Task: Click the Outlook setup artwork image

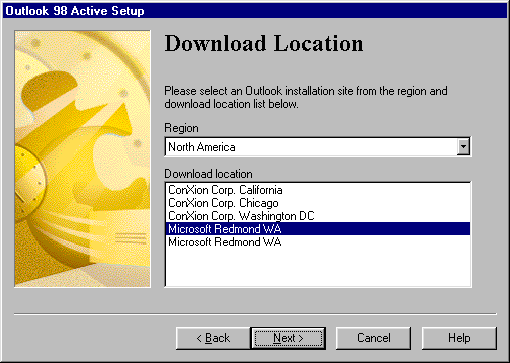Action: tap(82, 159)
